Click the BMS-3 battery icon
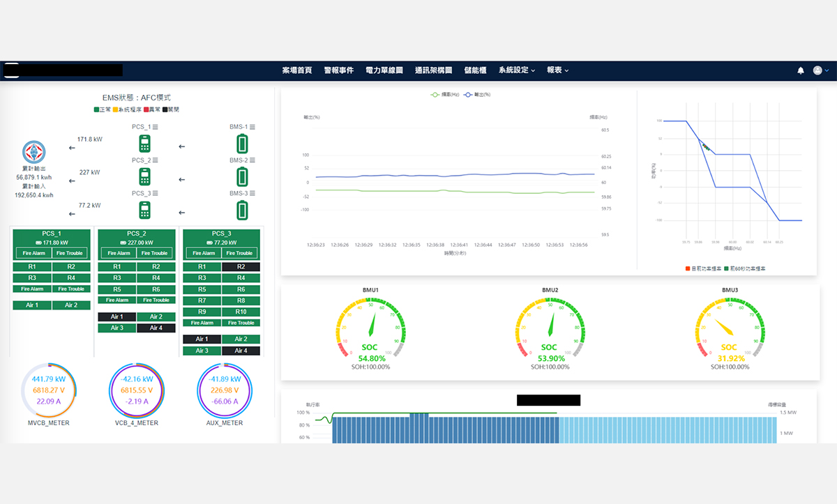The height and width of the screenshot is (504, 837). point(241,210)
